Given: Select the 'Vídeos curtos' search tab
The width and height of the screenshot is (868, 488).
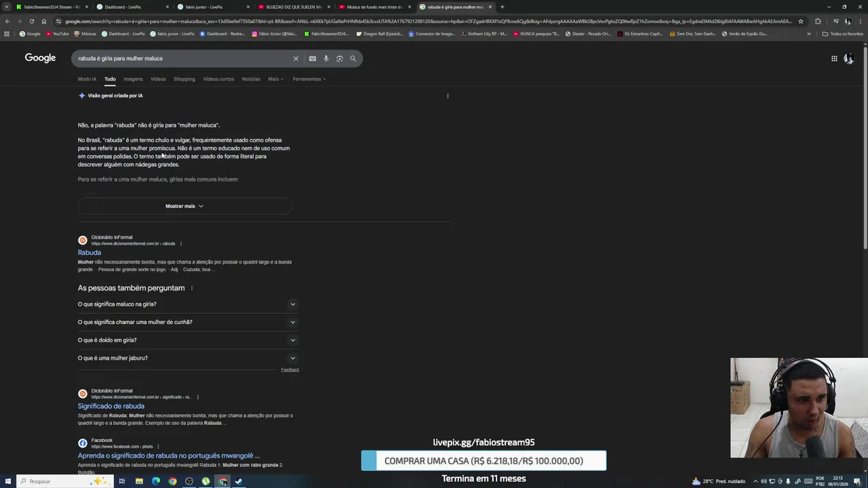Looking at the screenshot, I should [x=218, y=79].
